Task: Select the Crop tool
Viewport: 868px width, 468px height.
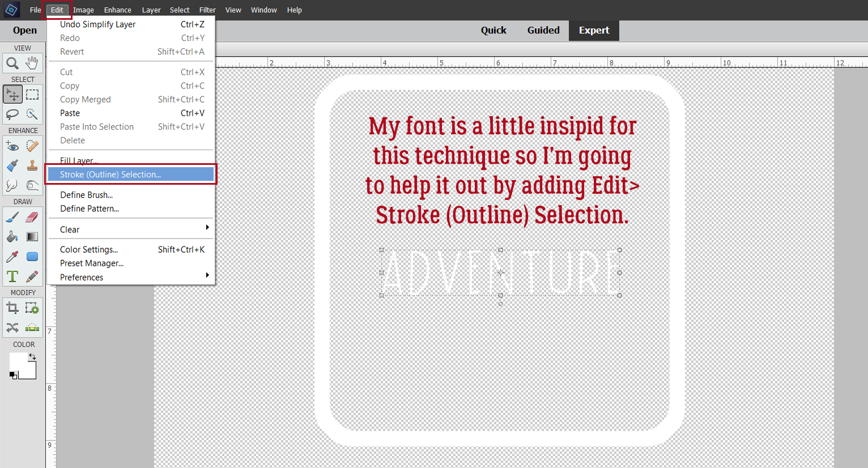Action: coord(12,308)
